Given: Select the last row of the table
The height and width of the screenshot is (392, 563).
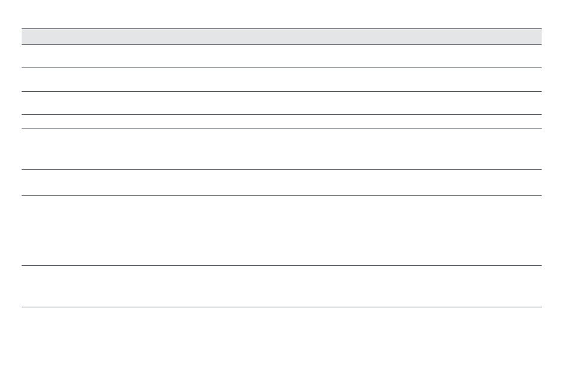Looking at the screenshot, I should (x=281, y=286).
